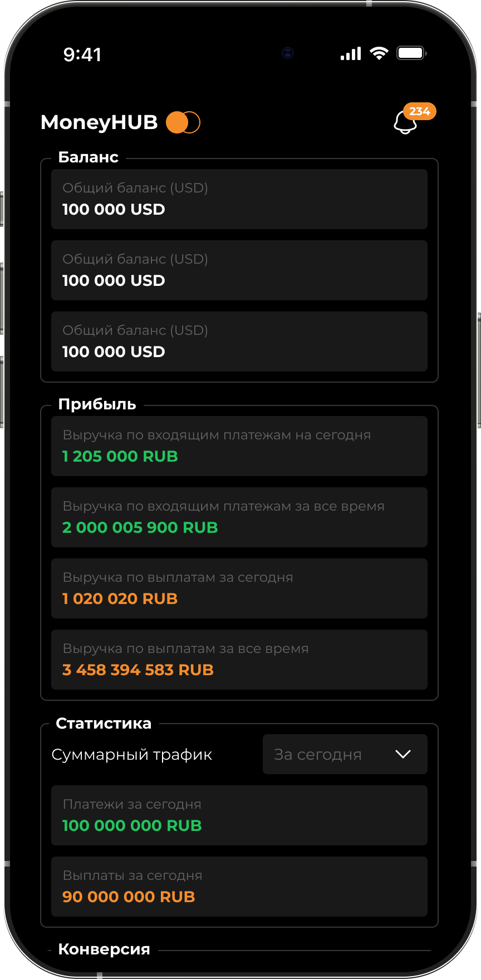Tap the 1 020 020 RUB payouts card
The height and width of the screenshot is (980, 481).
(239, 588)
